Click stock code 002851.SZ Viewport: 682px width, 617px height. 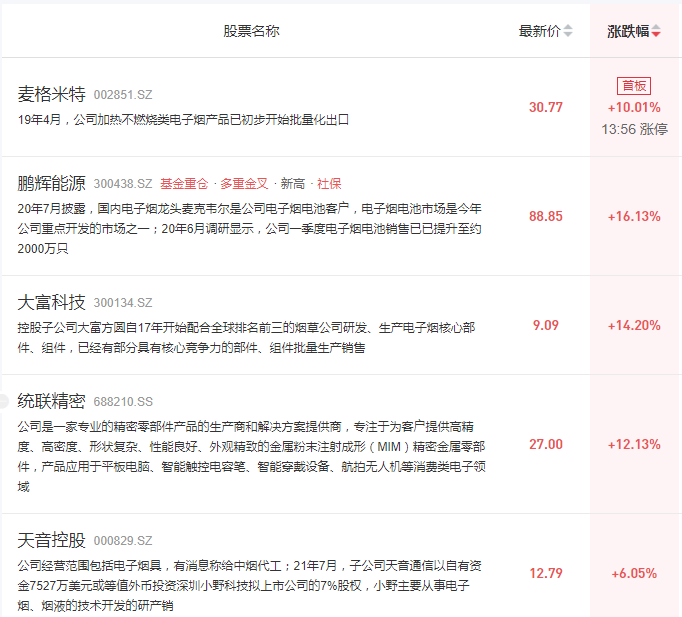coord(123,95)
